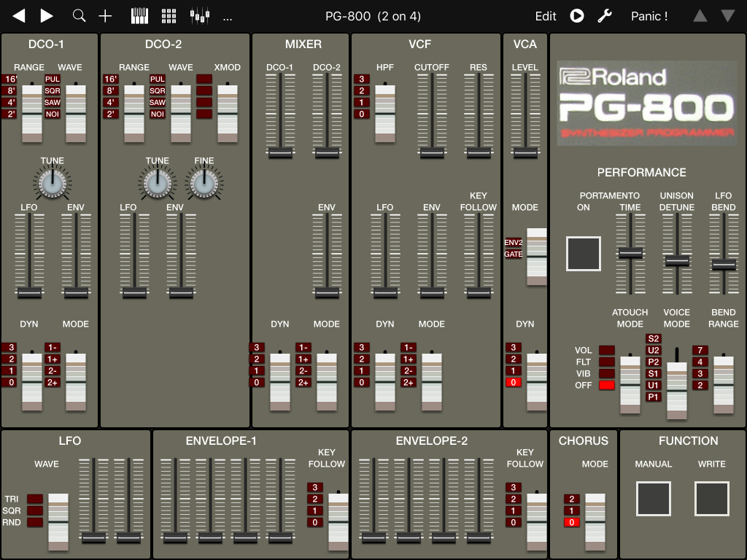Click the DCO-1 TUNE knob
747x560 pixels.
click(x=53, y=183)
